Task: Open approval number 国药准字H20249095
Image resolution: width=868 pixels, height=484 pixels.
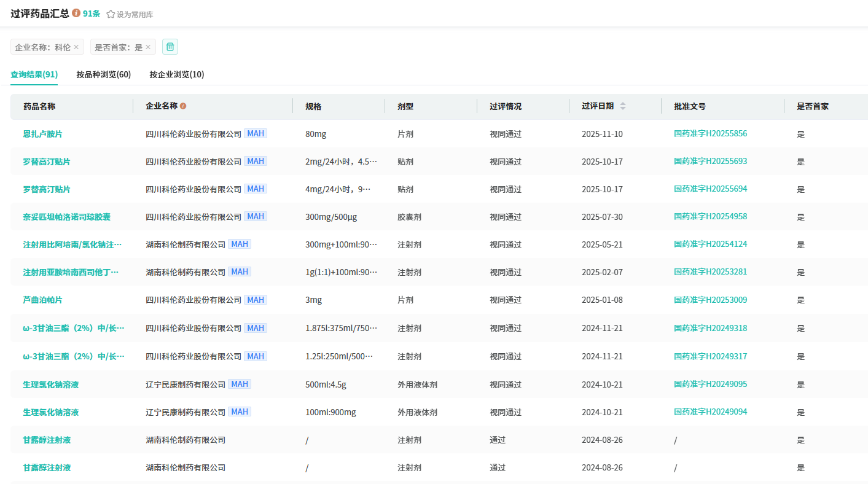Action: coord(710,384)
